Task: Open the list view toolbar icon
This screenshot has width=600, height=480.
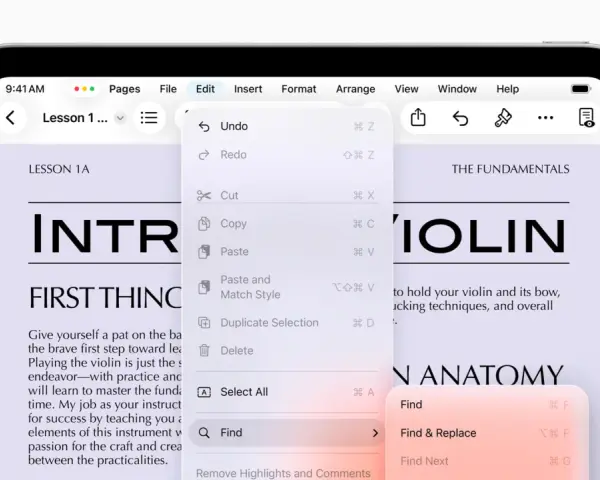Action: point(149,118)
